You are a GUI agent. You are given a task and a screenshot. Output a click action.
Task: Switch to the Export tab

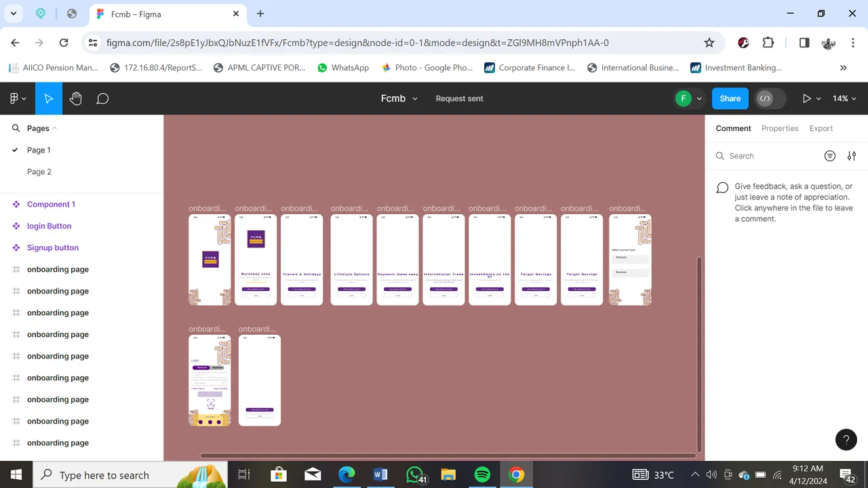pyautogui.click(x=821, y=128)
